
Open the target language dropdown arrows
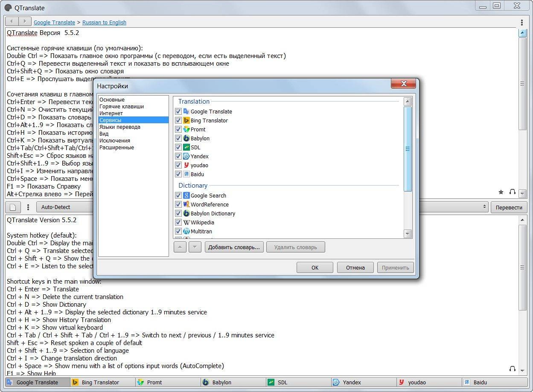click(x=484, y=207)
